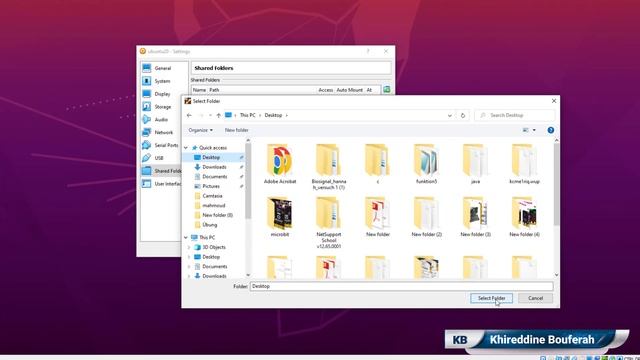Viewport: 640px width, 360px height.
Task: Click Select Folder button
Action: coord(491,298)
